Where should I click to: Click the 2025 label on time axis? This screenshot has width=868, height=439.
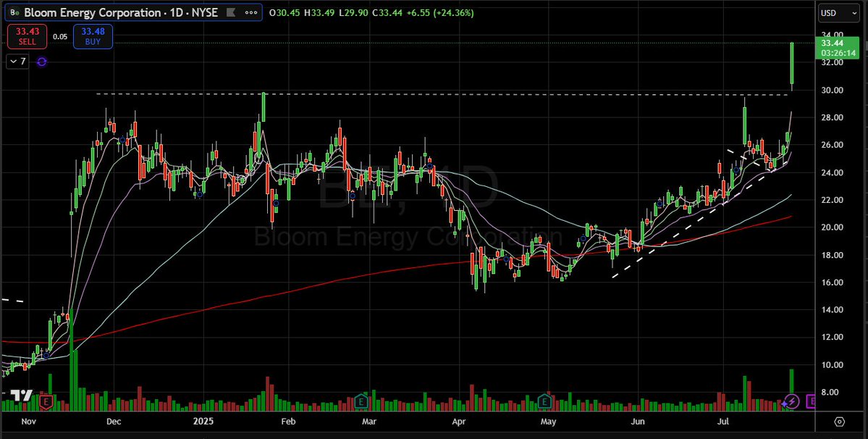tap(203, 422)
